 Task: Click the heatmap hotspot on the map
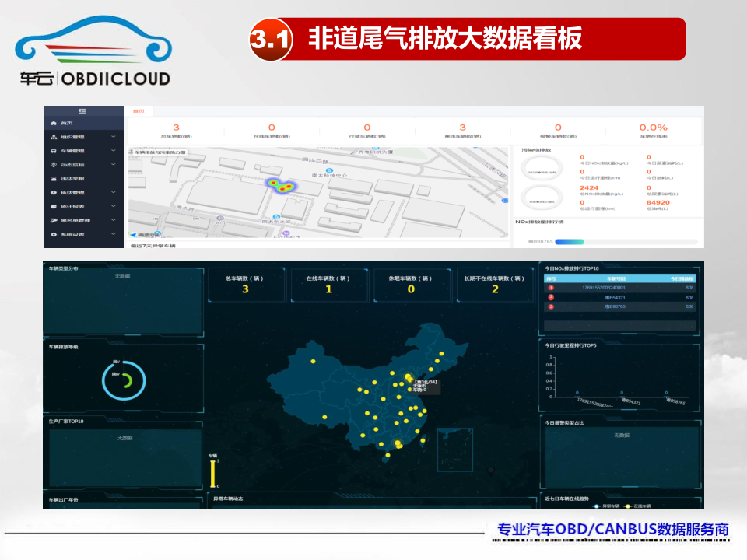pos(281,186)
